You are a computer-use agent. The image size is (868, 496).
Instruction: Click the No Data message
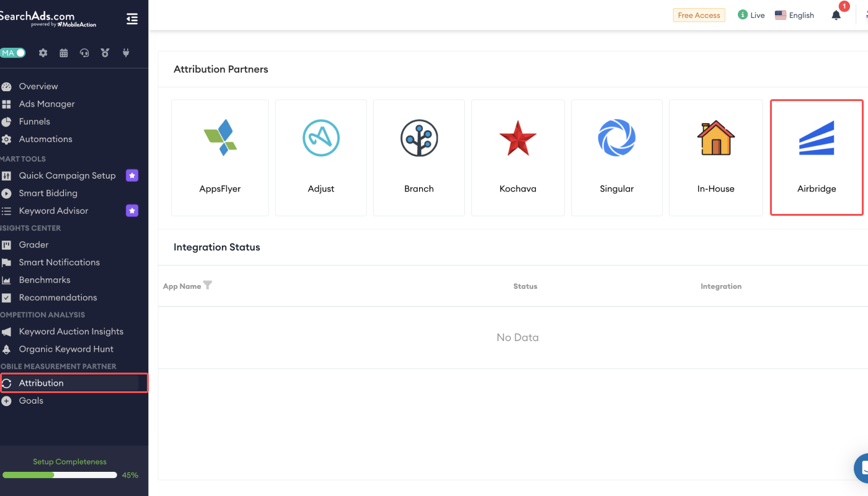518,337
